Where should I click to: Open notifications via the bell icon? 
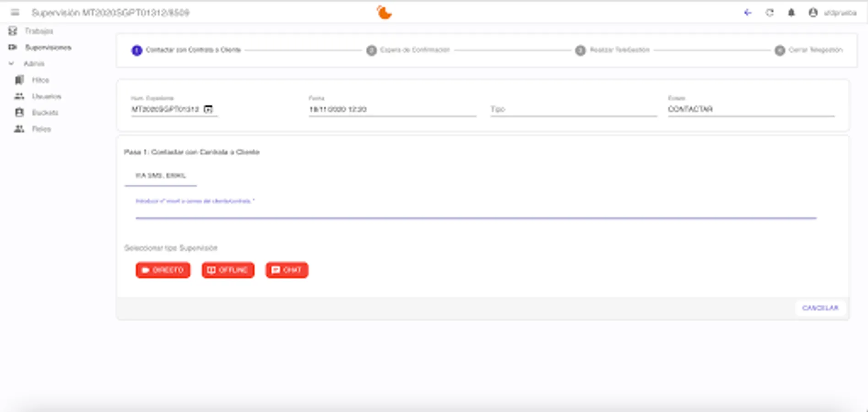792,13
